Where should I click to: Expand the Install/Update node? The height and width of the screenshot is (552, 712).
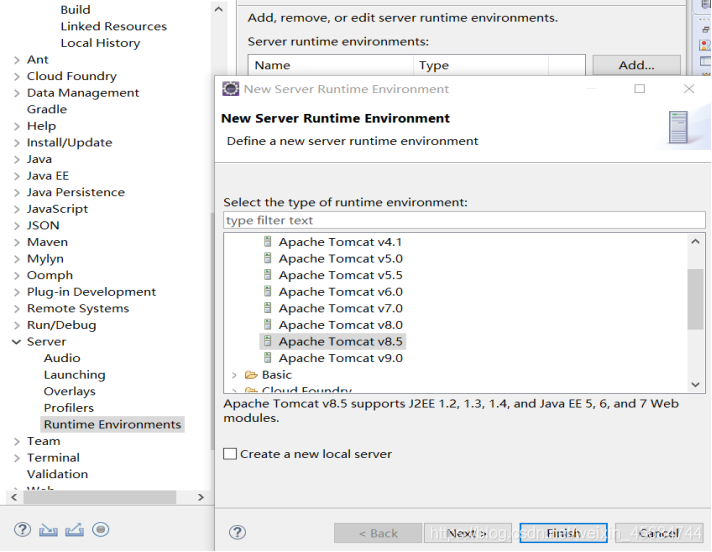17,143
